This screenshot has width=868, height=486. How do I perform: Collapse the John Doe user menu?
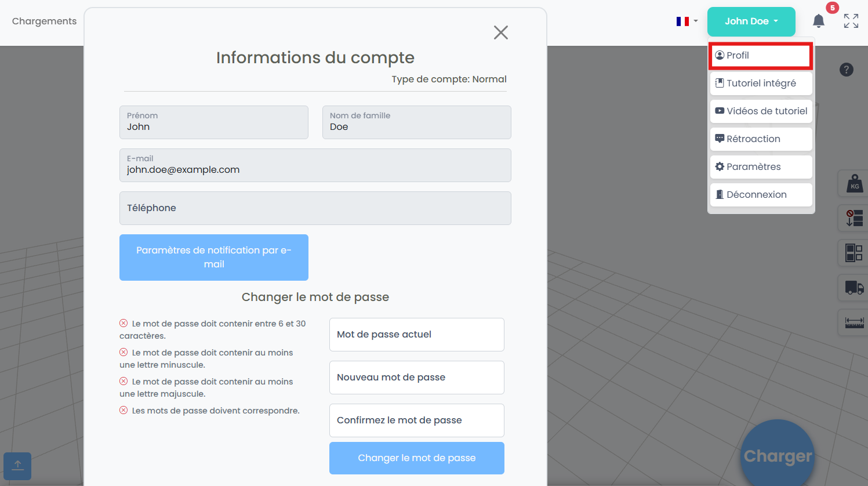(x=751, y=21)
